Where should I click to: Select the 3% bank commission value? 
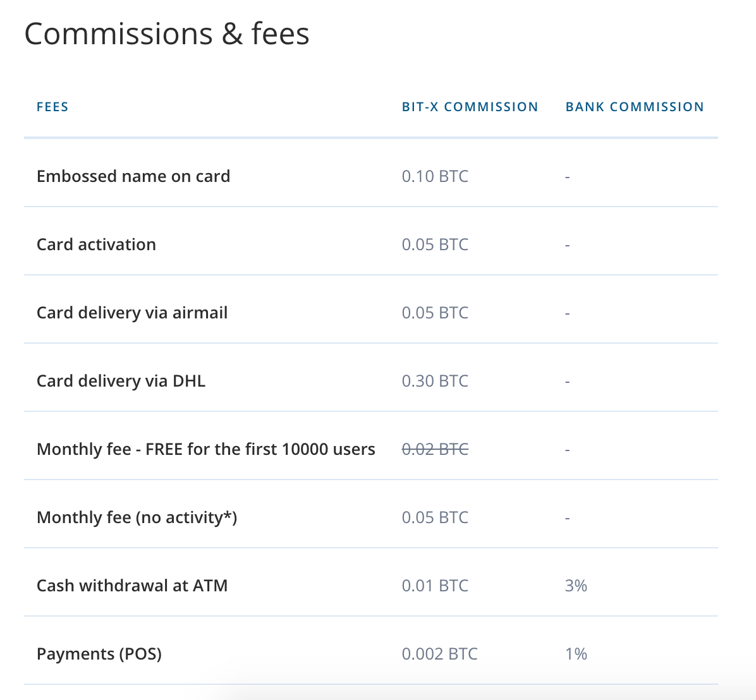pyautogui.click(x=576, y=586)
